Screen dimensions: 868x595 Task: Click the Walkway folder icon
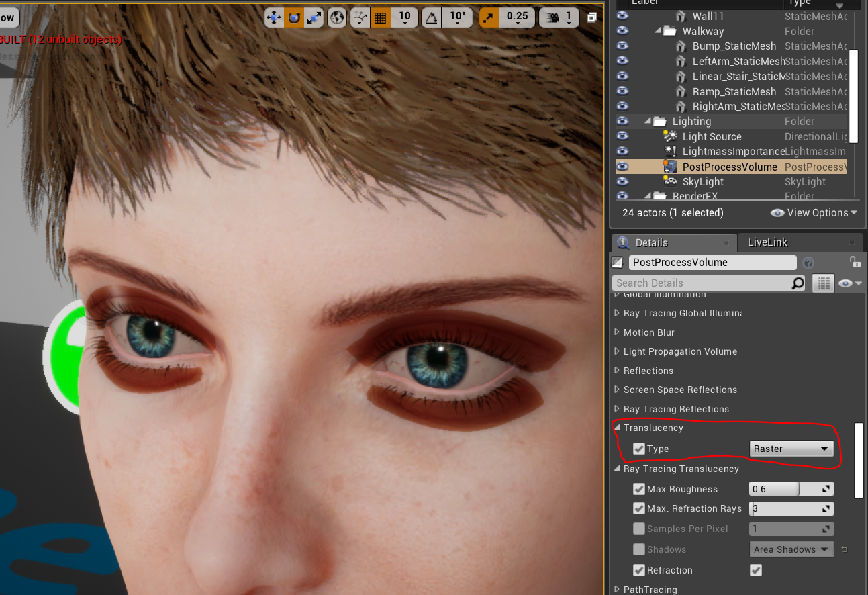click(x=670, y=32)
